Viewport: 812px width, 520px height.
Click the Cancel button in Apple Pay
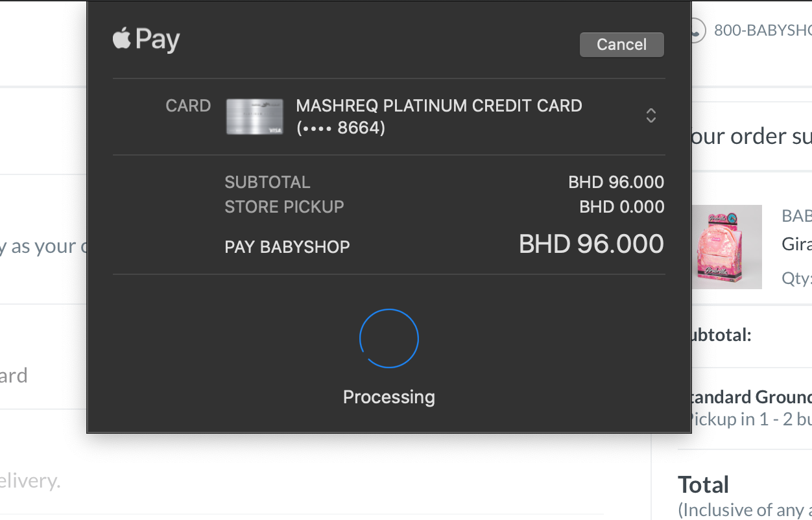pos(621,45)
